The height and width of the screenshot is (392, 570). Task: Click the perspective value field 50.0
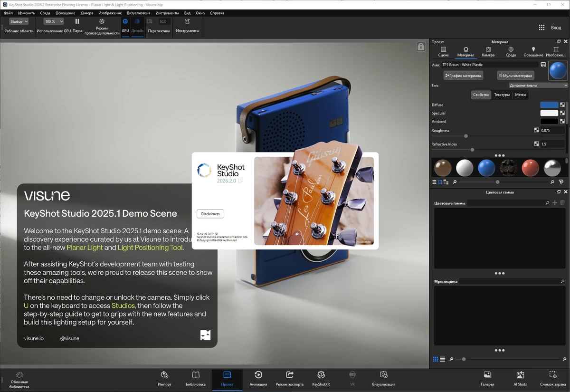[164, 21]
